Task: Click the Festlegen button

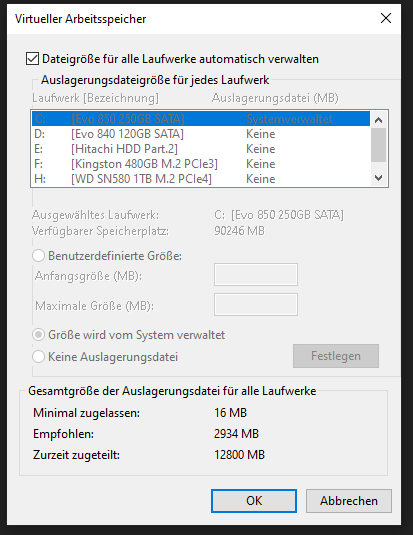Action: point(336,356)
